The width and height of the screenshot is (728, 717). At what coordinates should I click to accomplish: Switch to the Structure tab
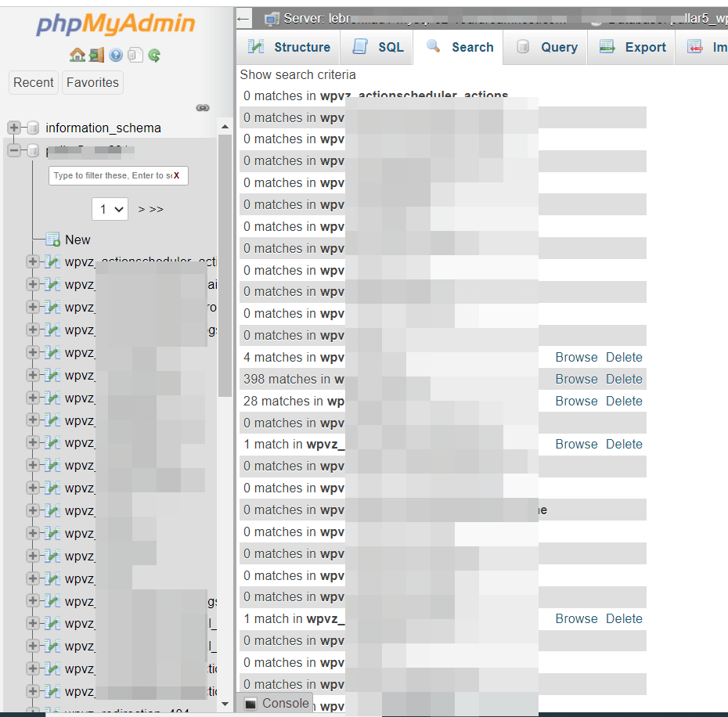tap(289, 47)
